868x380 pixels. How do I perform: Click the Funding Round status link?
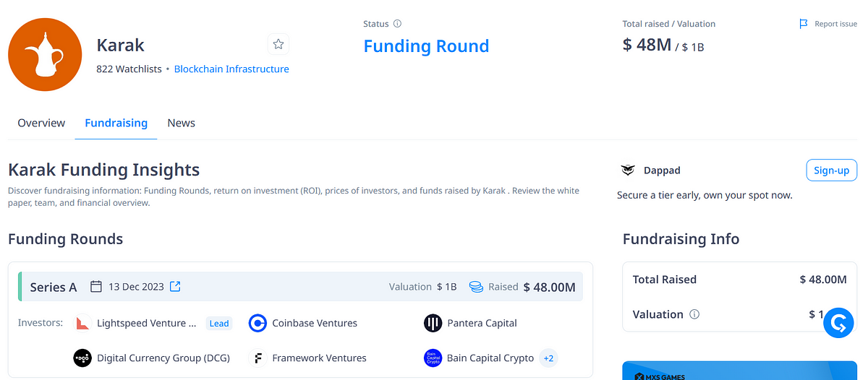click(426, 46)
